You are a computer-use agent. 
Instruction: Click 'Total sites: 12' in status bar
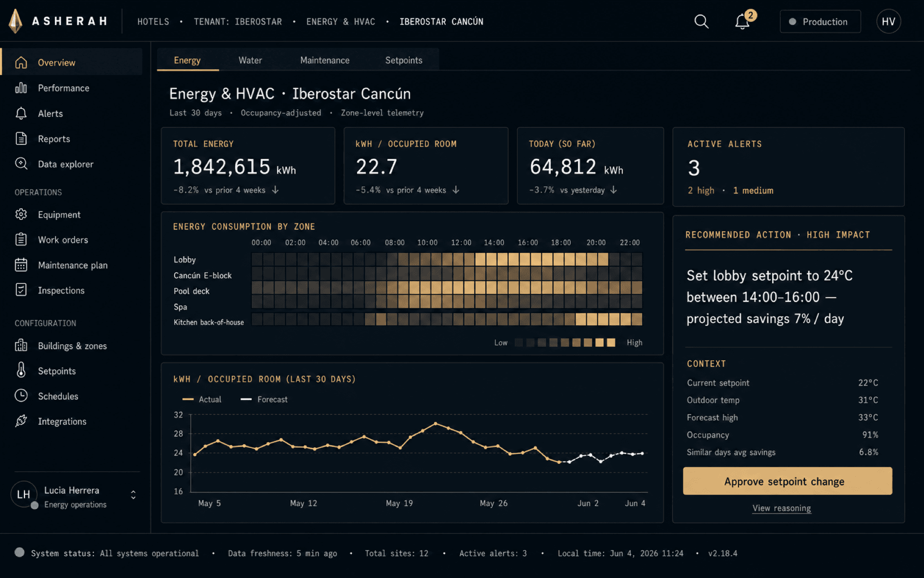[x=397, y=553]
